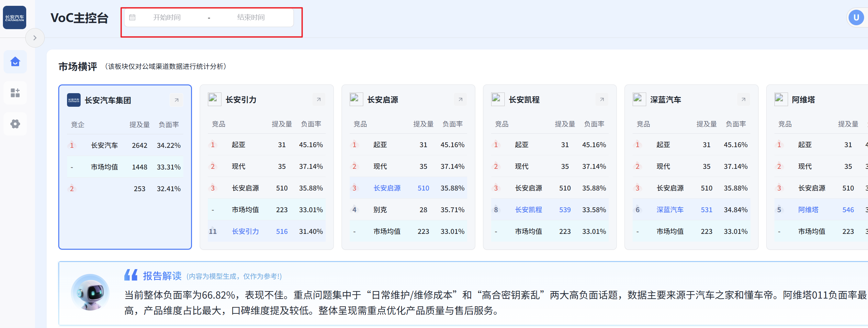Click the 结束时间 end date field
868x328 pixels.
pyautogui.click(x=251, y=17)
